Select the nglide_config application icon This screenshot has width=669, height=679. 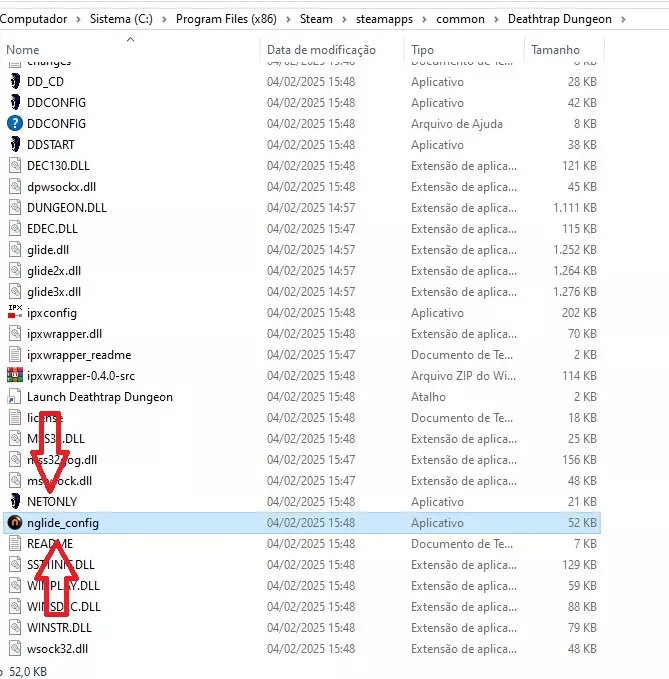tap(15, 523)
